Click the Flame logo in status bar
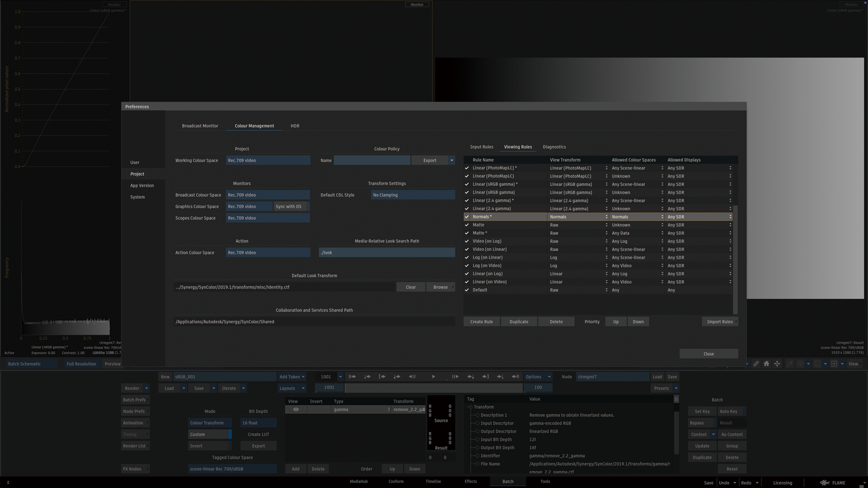This screenshot has height=488, width=868. click(825, 483)
